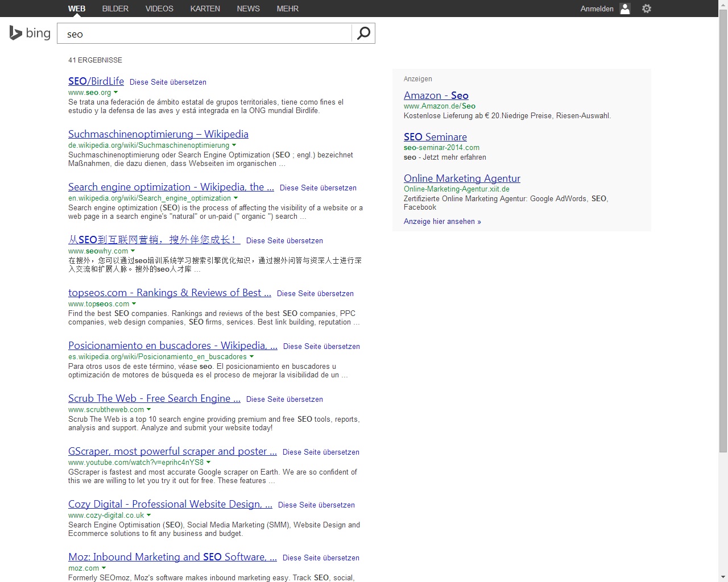Expand the arrow next to www.seo.org
This screenshot has height=582, width=728.
pyautogui.click(x=115, y=92)
